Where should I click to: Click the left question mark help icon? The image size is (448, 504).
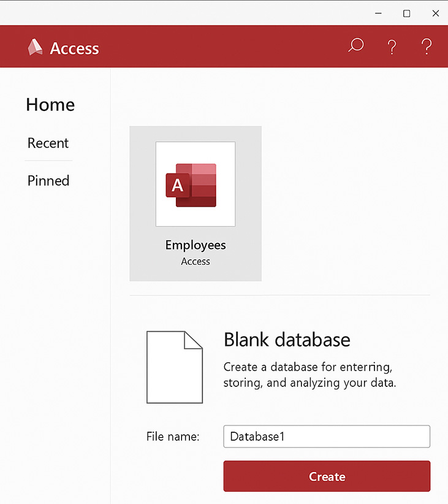[x=392, y=47]
